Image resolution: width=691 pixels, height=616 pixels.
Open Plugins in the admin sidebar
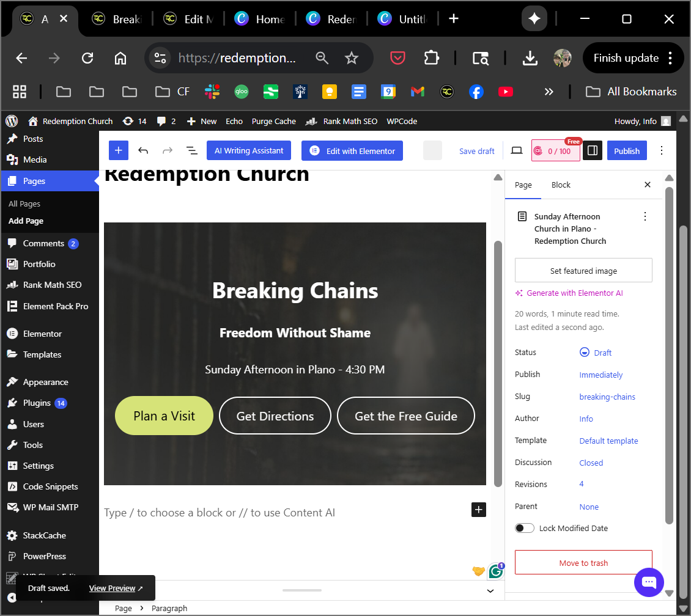click(x=37, y=403)
